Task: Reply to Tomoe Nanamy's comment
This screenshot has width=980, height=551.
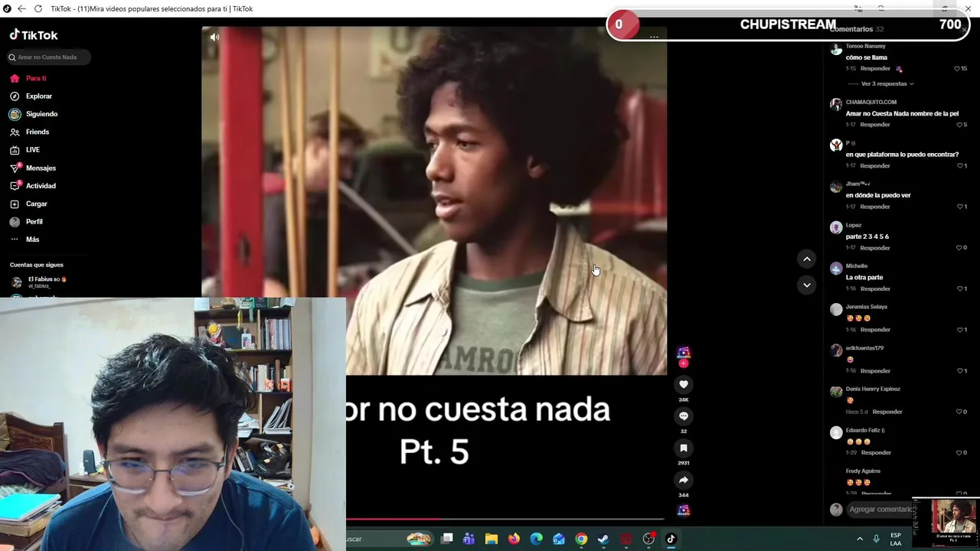Action: coord(875,69)
